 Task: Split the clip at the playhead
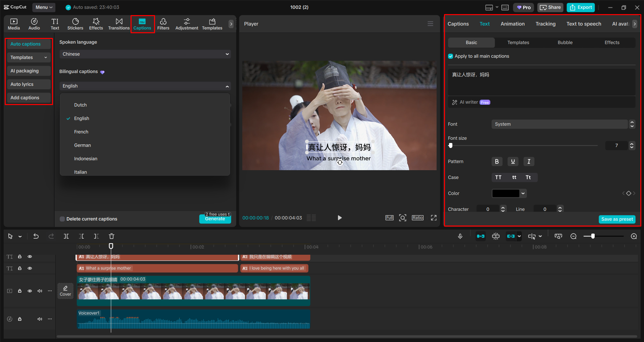(66, 236)
